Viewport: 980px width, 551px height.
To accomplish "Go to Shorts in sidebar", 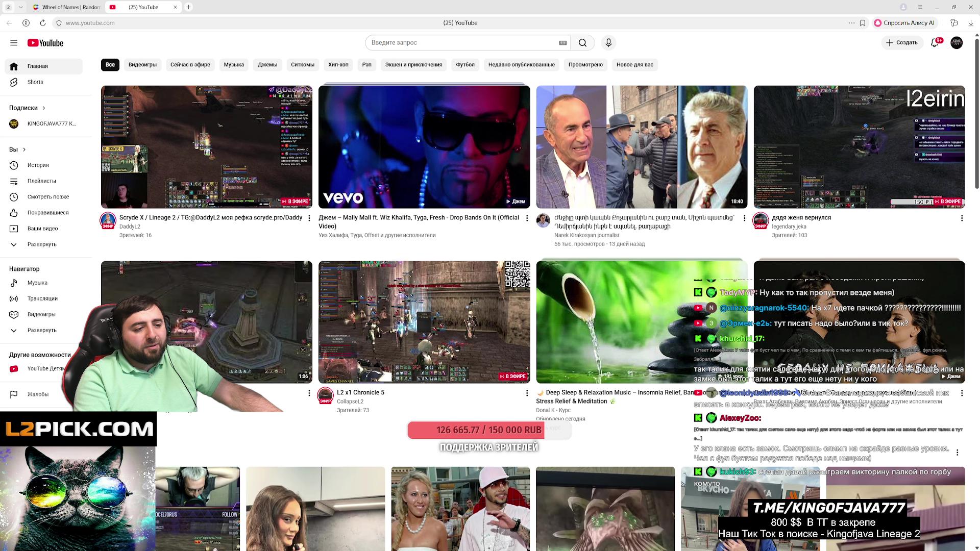I will (35, 82).
